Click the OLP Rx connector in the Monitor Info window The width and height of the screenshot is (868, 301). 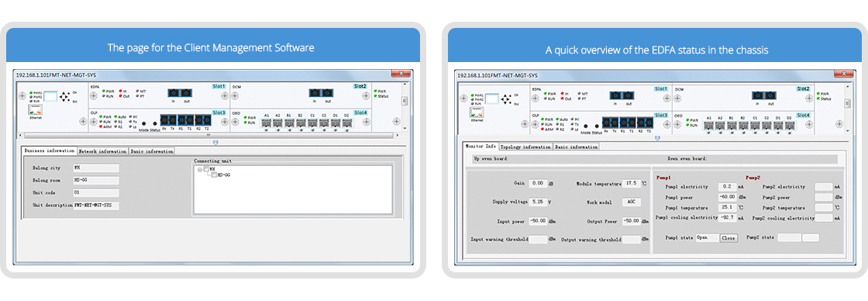tap(606, 122)
